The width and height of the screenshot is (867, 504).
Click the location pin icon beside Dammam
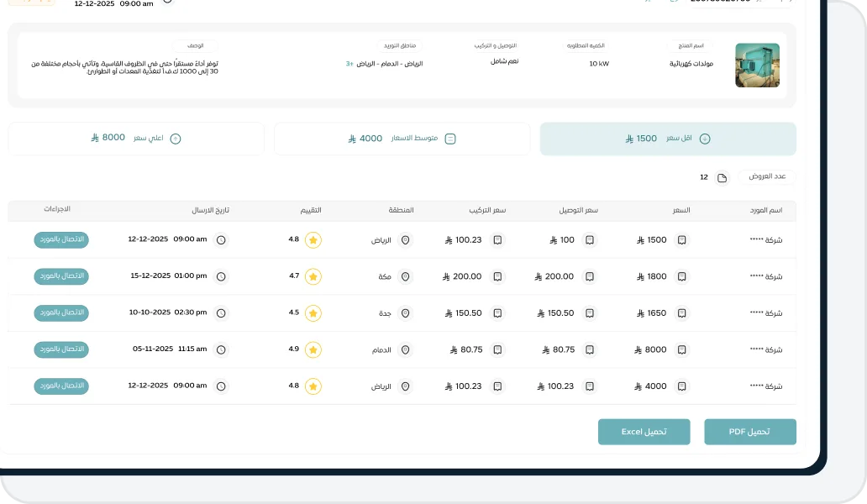coord(405,349)
